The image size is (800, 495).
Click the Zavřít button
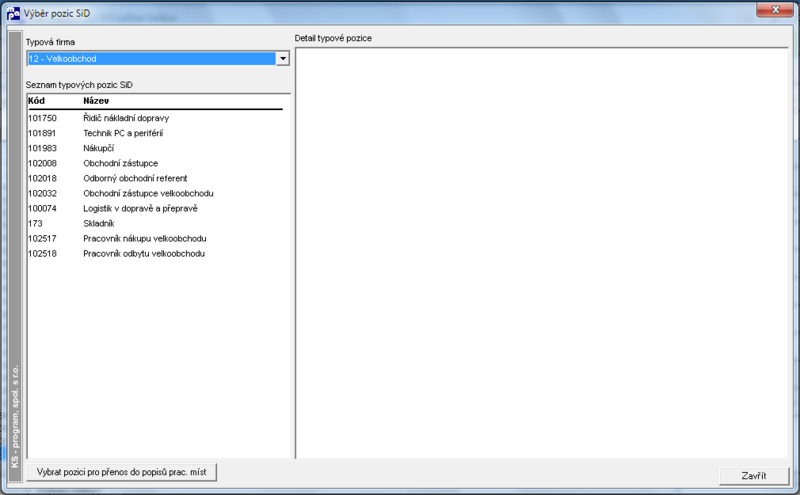pyautogui.click(x=754, y=476)
